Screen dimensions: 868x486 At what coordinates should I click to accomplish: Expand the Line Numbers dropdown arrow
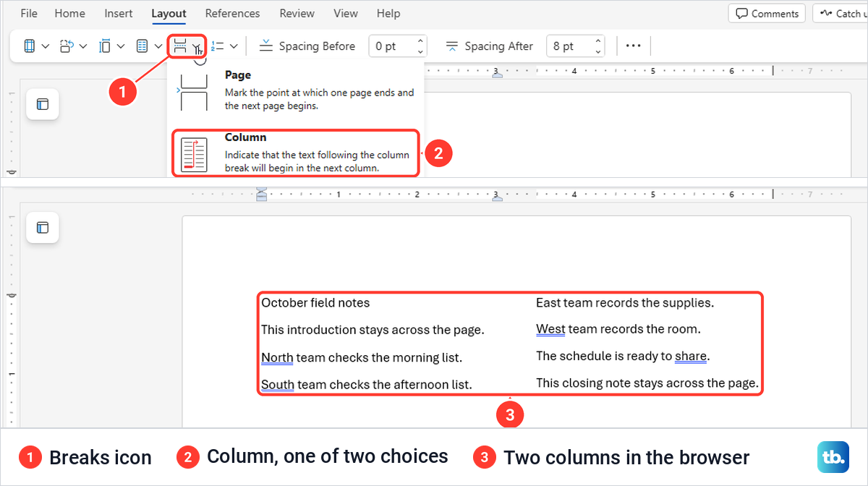(x=234, y=46)
